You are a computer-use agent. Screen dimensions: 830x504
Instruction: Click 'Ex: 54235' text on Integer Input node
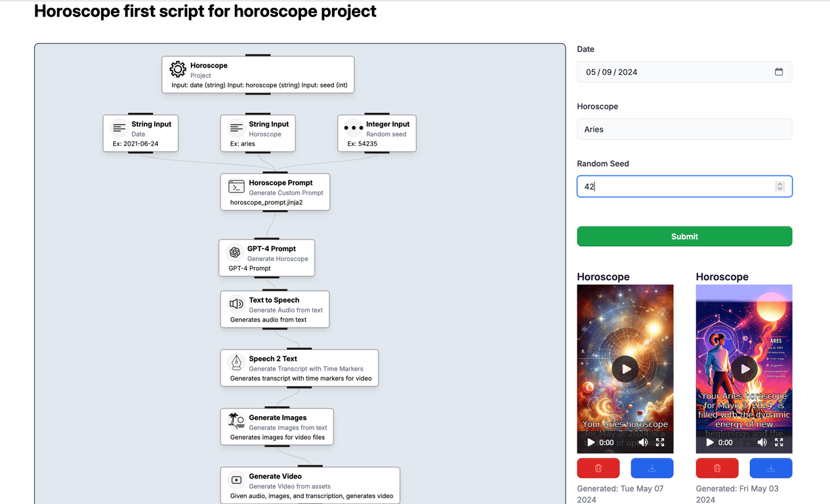click(362, 144)
